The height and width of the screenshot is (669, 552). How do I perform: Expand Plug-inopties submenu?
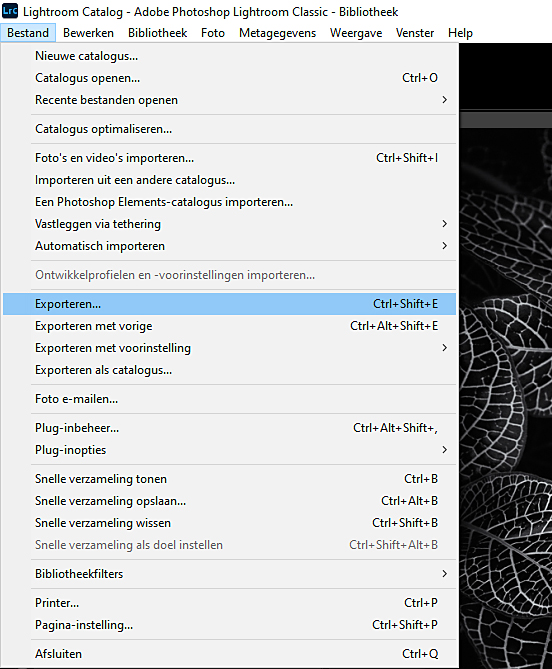pyautogui.click(x=230, y=450)
